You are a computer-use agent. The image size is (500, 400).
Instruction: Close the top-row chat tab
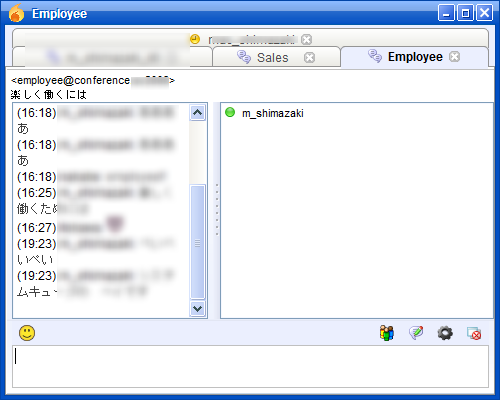(x=306, y=40)
